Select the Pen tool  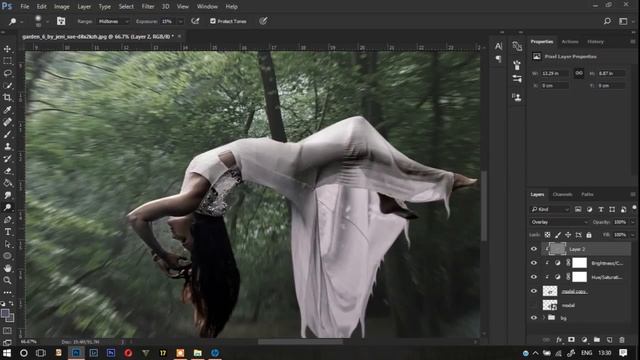point(7,220)
